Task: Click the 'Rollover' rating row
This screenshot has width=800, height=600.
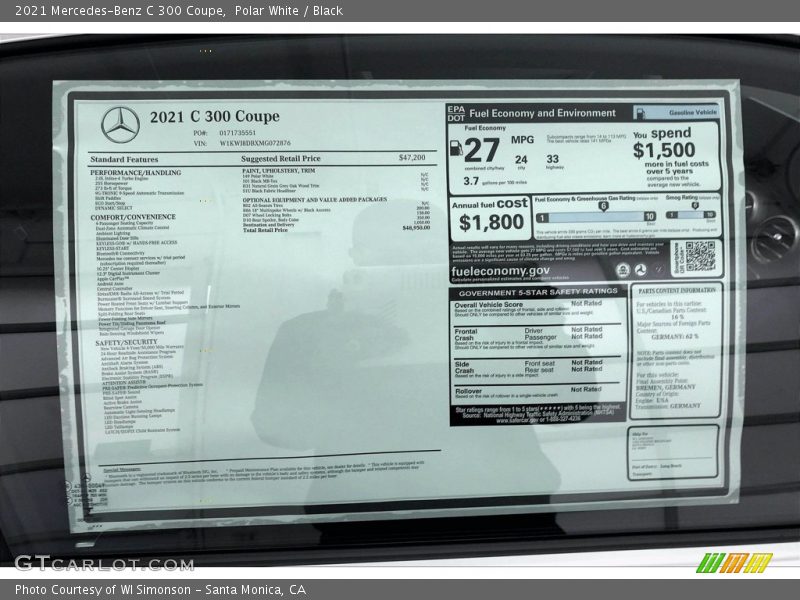Action: point(537,392)
